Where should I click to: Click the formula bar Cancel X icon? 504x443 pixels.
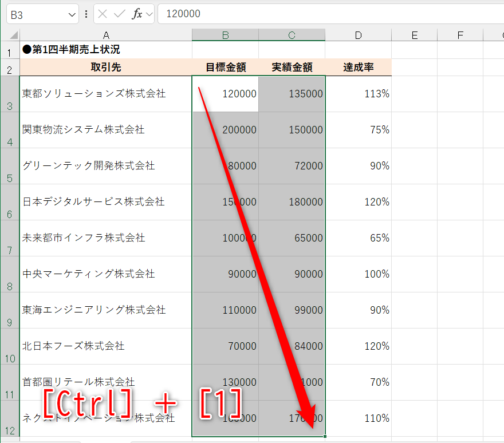coord(103,14)
